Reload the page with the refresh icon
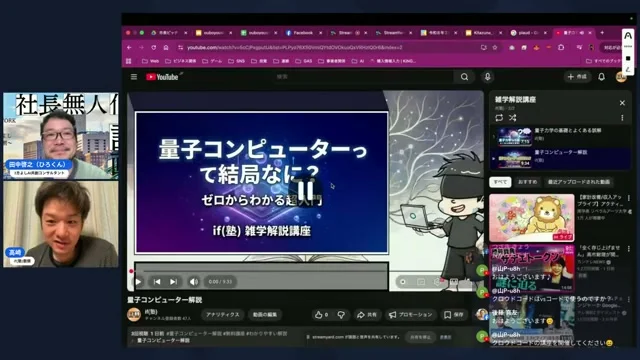This screenshot has height=360, width=640. 153,48
